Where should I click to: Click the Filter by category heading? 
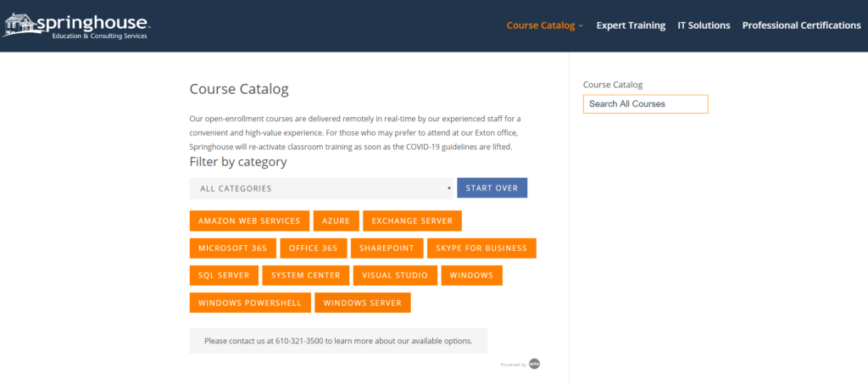[238, 162]
